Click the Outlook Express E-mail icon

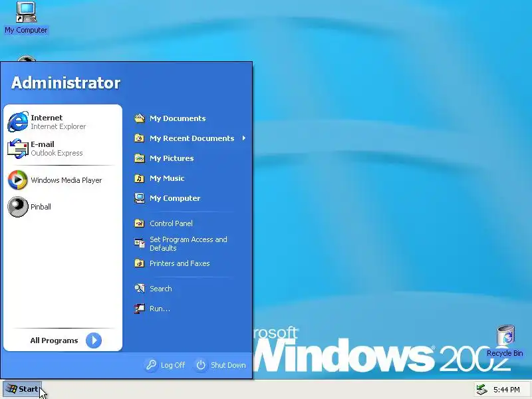point(18,148)
